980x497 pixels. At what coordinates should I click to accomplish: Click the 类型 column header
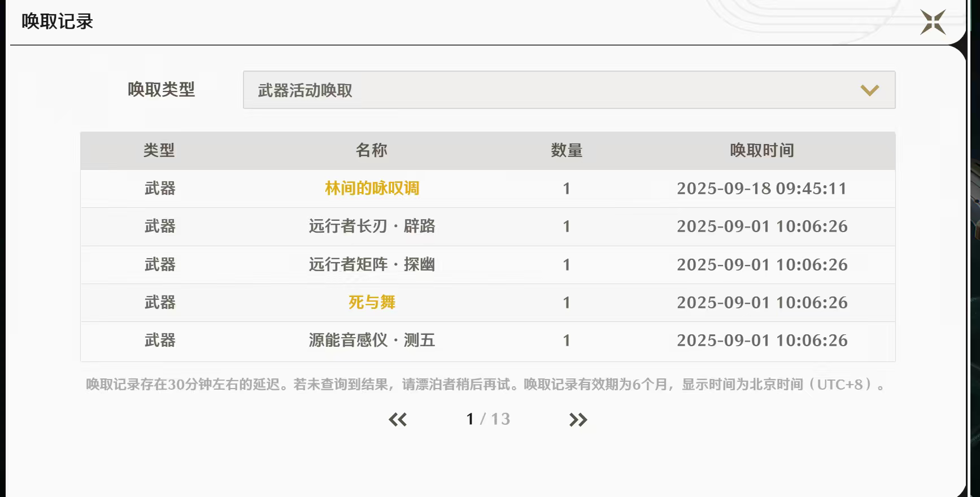159,150
